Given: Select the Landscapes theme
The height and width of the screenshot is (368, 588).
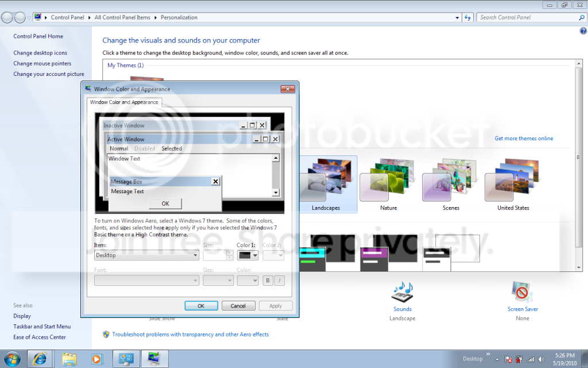Looking at the screenshot, I should [328, 185].
